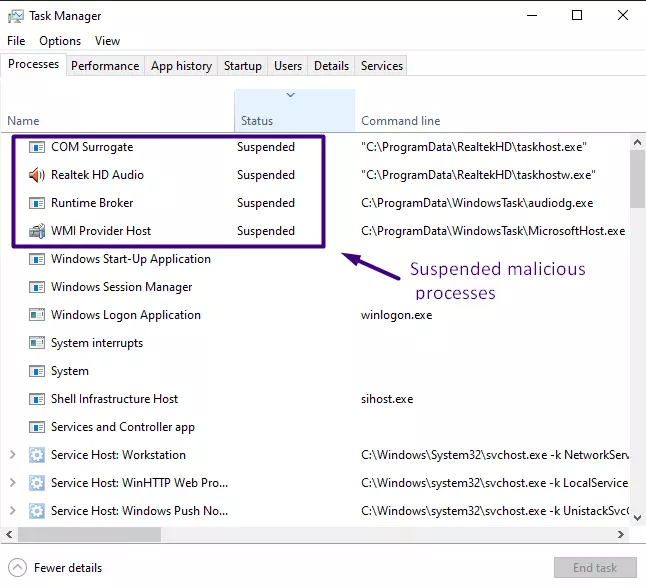Expand Service Host: WinHTTP Web Pro... group
This screenshot has width=646, height=588.
tap(13, 483)
